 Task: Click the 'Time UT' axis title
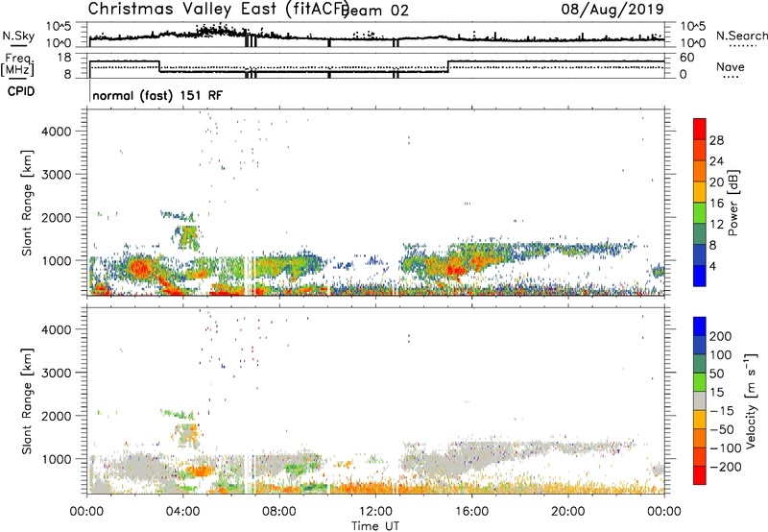375,526
